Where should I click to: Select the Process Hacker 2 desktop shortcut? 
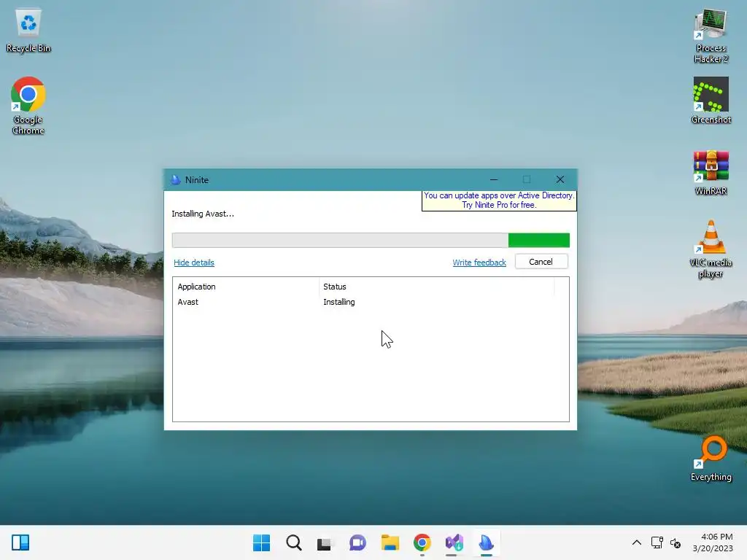click(x=711, y=36)
